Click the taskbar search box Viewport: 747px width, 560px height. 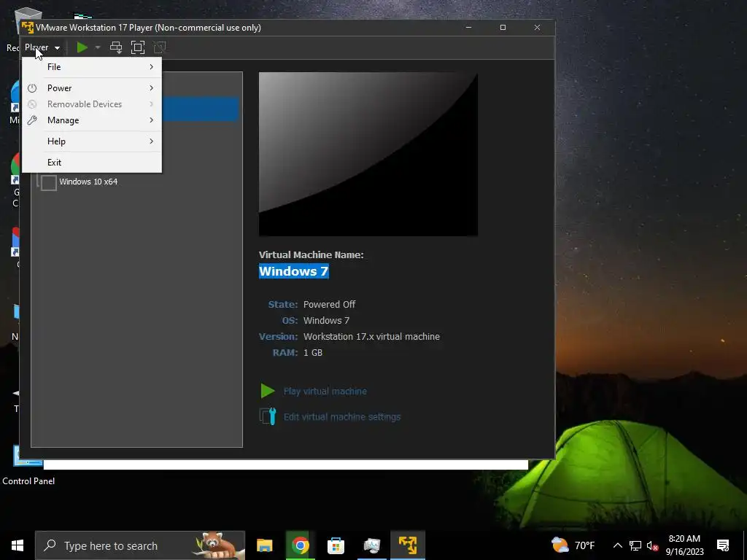click(x=140, y=545)
